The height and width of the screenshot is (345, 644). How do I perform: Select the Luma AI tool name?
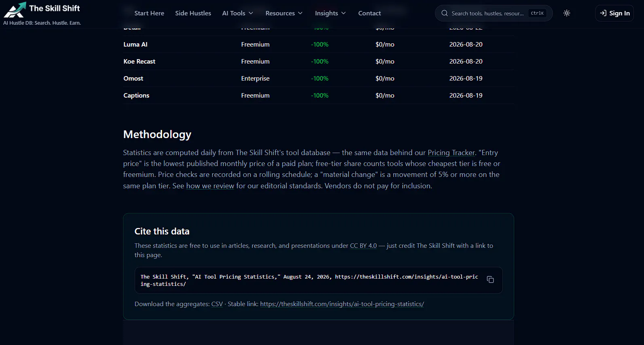136,45
